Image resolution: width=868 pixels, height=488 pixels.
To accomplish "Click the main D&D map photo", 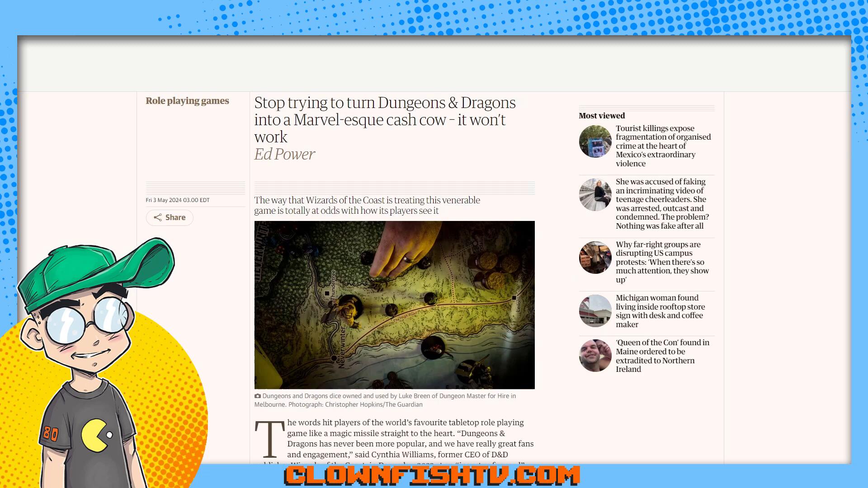I will [394, 305].
